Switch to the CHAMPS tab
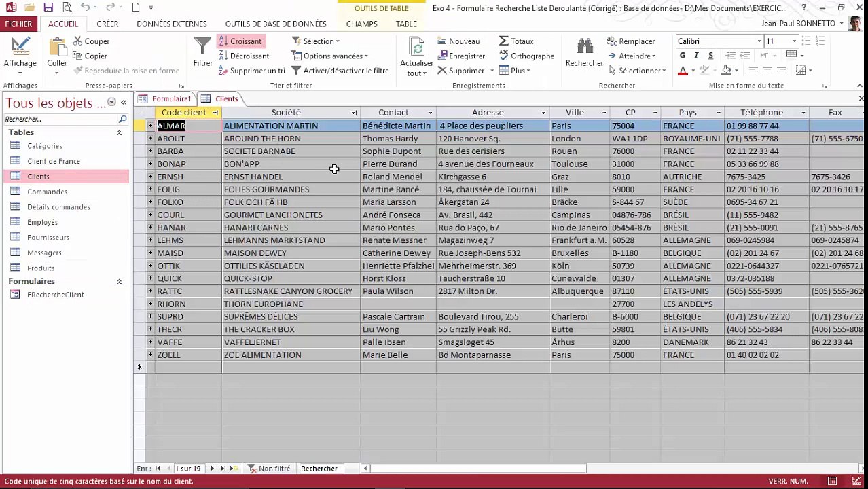This screenshot has width=868, height=489. click(x=362, y=24)
